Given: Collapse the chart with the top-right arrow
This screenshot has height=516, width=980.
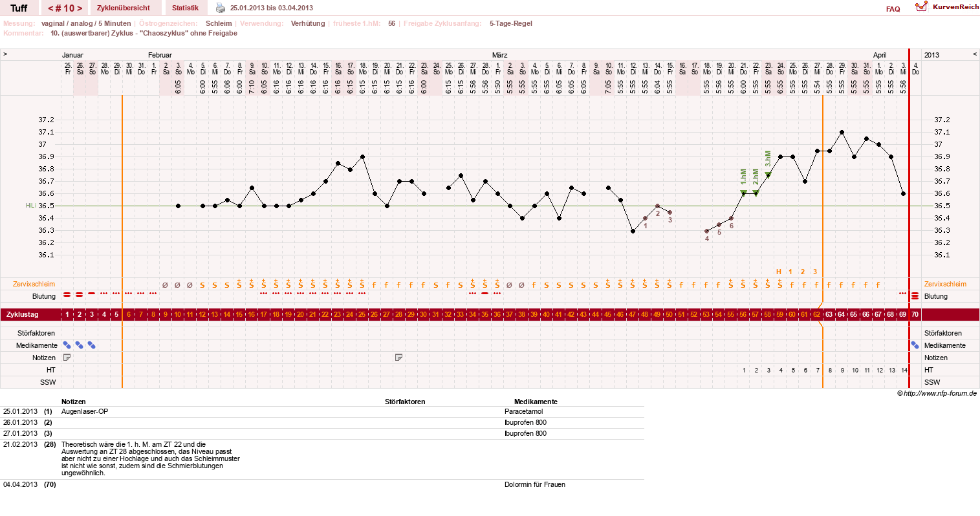Looking at the screenshot, I should 975,54.
